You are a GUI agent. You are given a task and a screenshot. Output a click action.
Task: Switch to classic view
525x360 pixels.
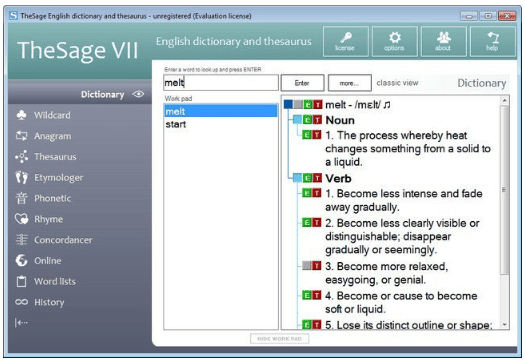point(397,83)
